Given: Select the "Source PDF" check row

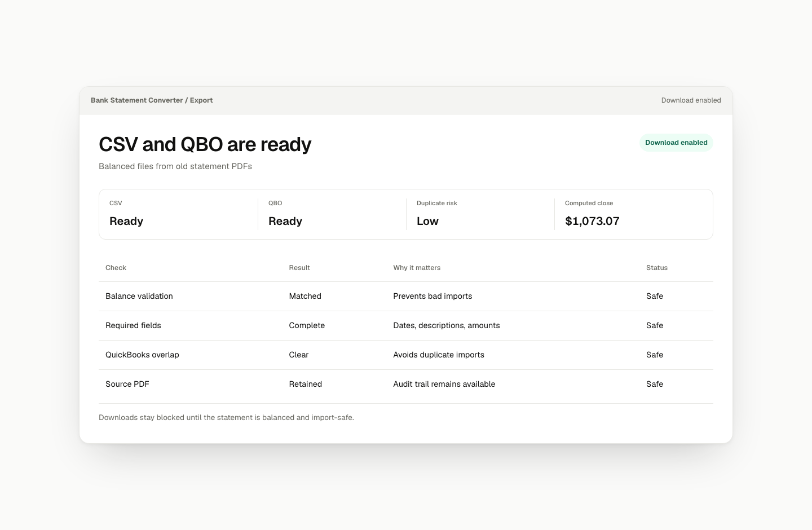Looking at the screenshot, I should [x=406, y=384].
